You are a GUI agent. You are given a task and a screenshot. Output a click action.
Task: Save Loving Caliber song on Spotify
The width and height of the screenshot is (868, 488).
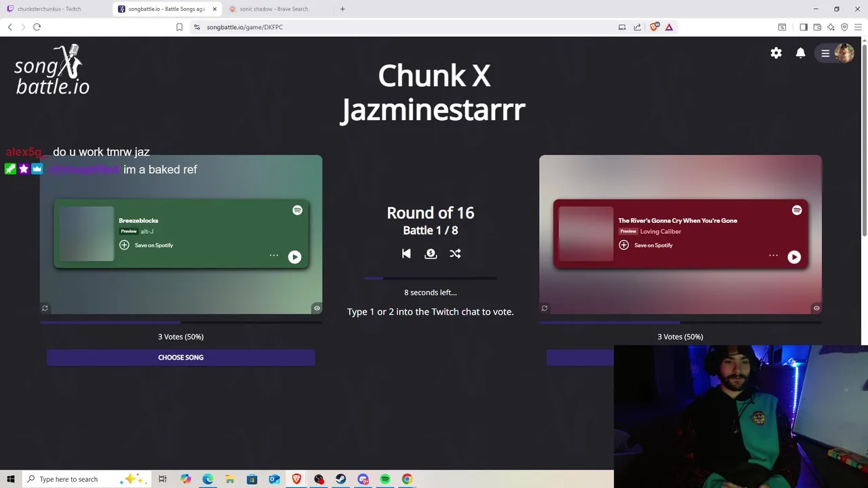pos(646,245)
